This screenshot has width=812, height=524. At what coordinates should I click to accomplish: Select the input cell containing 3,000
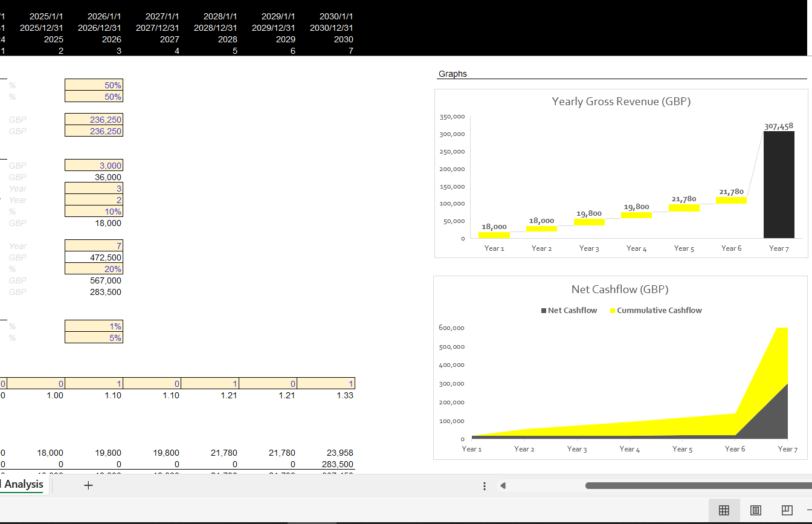pyautogui.click(x=94, y=166)
